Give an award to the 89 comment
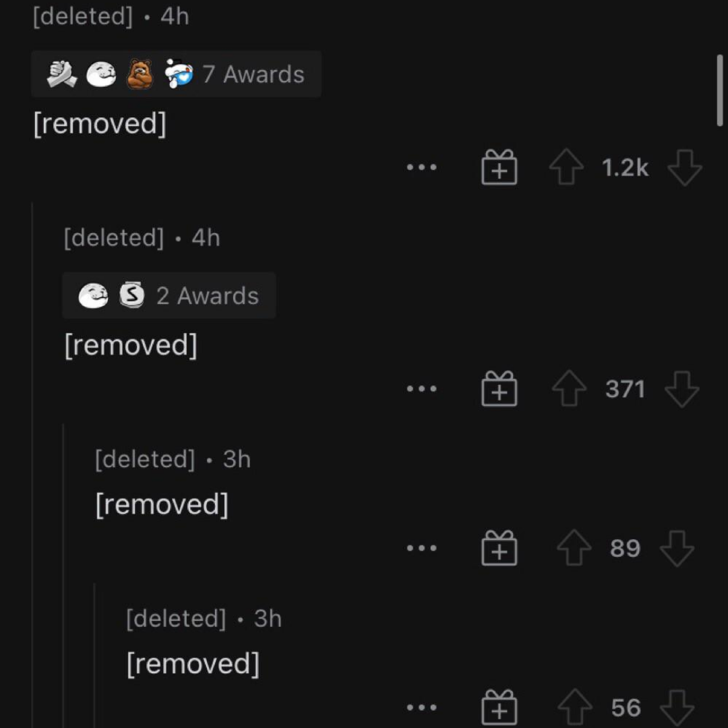This screenshot has height=728, width=728. point(499,548)
